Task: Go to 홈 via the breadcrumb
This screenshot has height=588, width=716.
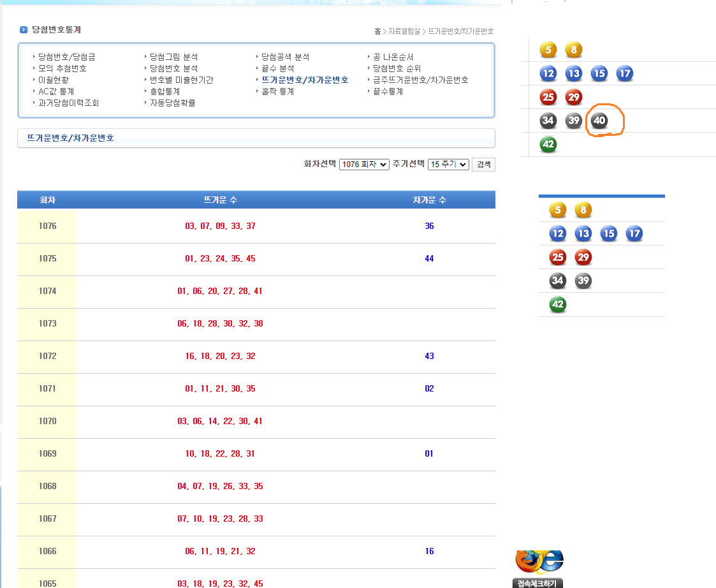Action: [x=377, y=31]
